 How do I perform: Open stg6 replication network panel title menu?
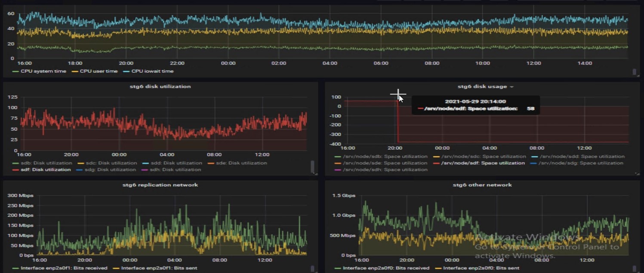(x=160, y=185)
